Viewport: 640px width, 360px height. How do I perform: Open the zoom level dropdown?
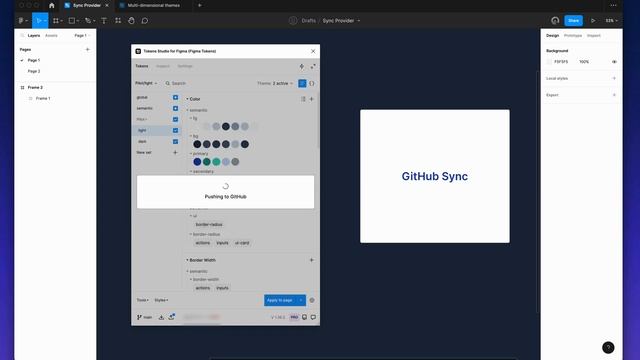pos(611,20)
